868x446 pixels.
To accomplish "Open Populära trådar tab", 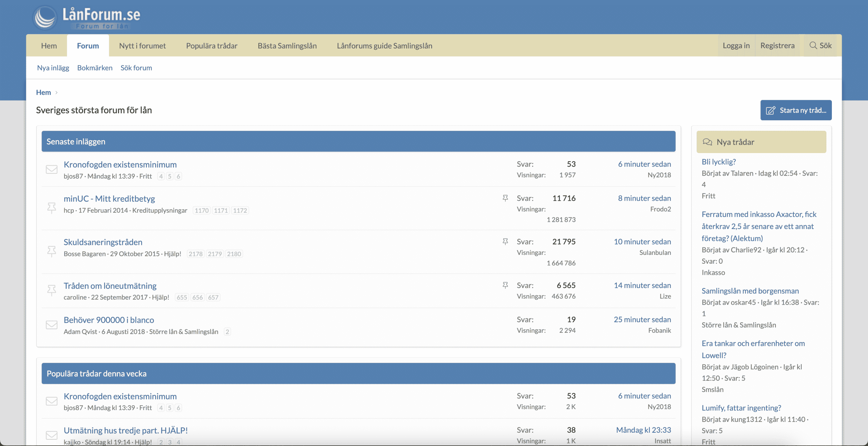I will coord(212,46).
